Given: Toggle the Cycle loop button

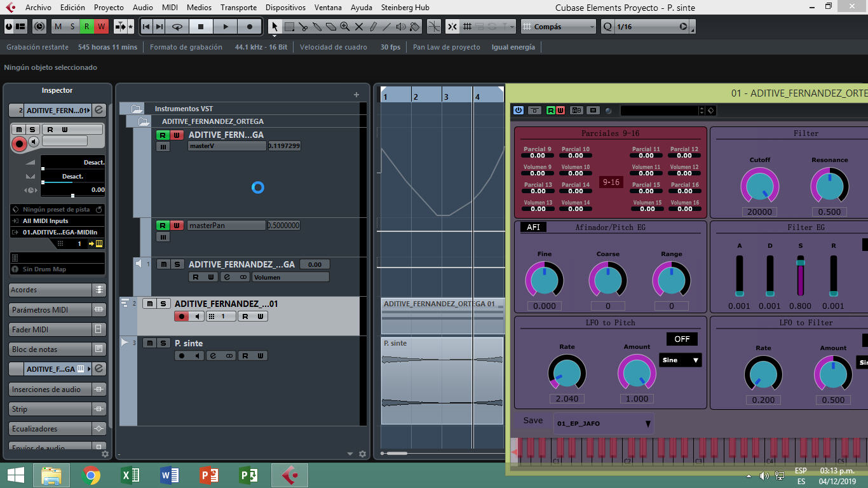Looking at the screenshot, I should click(177, 27).
